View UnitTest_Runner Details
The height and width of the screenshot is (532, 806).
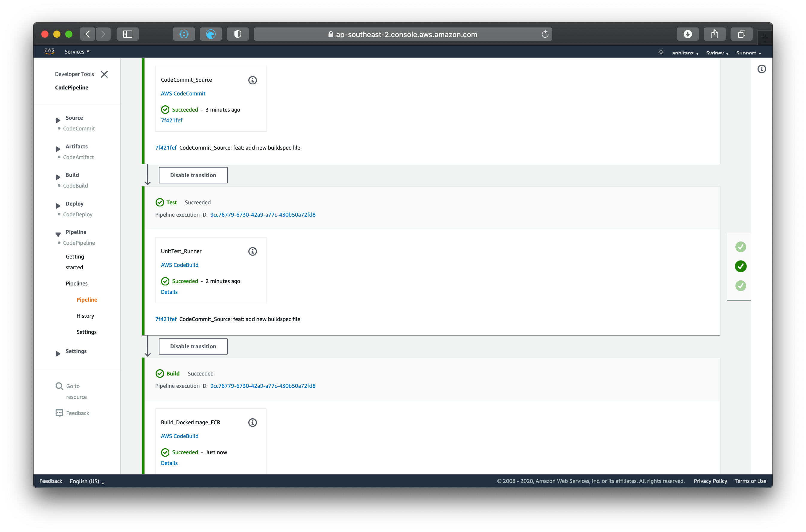pos(169,292)
